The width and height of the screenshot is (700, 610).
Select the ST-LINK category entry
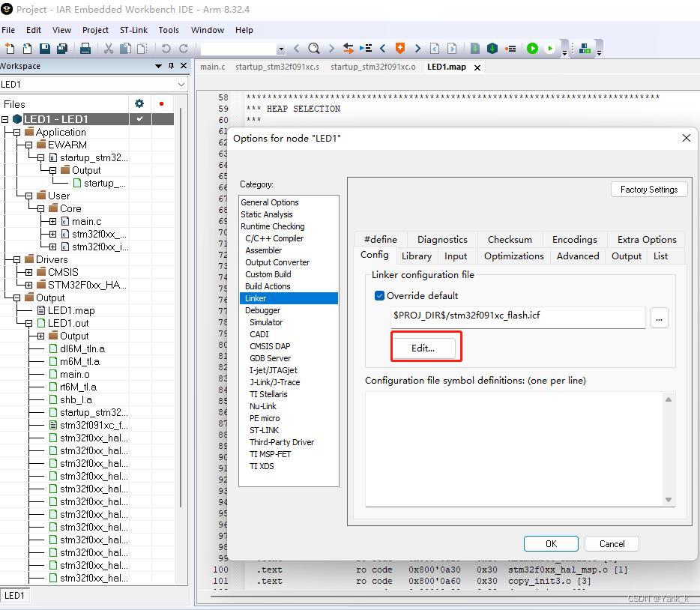(x=264, y=430)
